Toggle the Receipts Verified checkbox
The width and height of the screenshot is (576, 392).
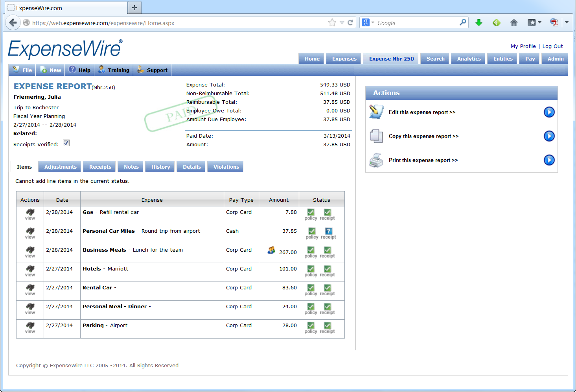coord(66,143)
